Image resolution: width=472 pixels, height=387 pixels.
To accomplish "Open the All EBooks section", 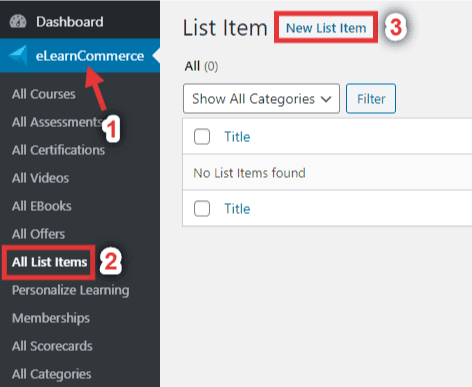I will click(42, 206).
